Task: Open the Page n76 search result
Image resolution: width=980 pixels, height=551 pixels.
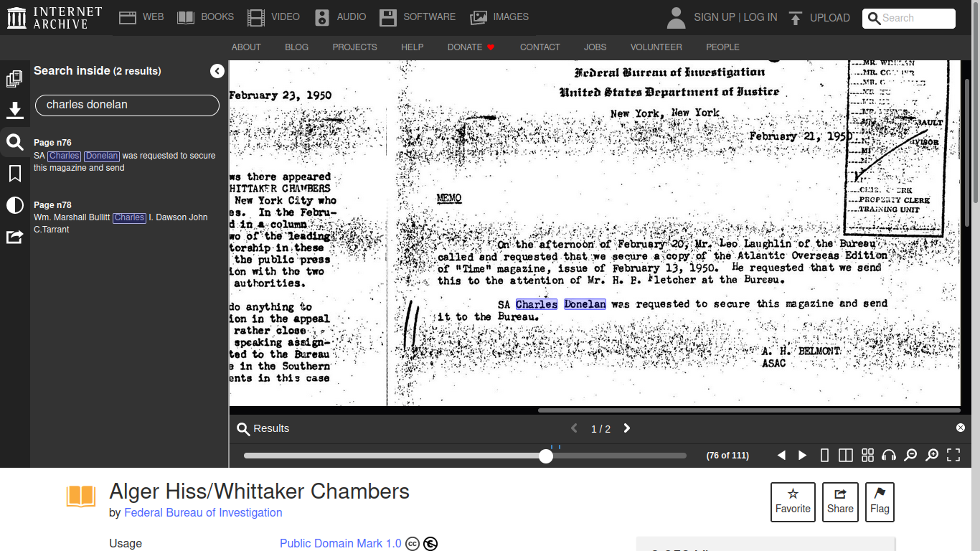Action: pos(126,155)
